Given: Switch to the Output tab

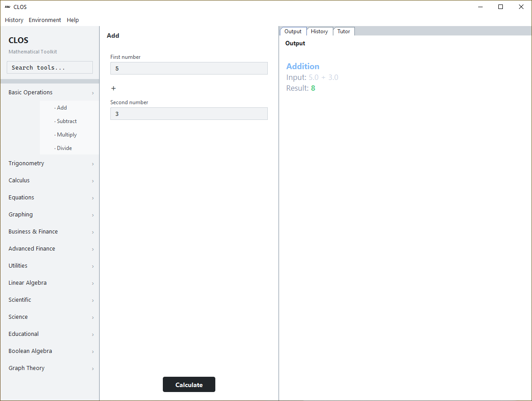Looking at the screenshot, I should click(293, 31).
